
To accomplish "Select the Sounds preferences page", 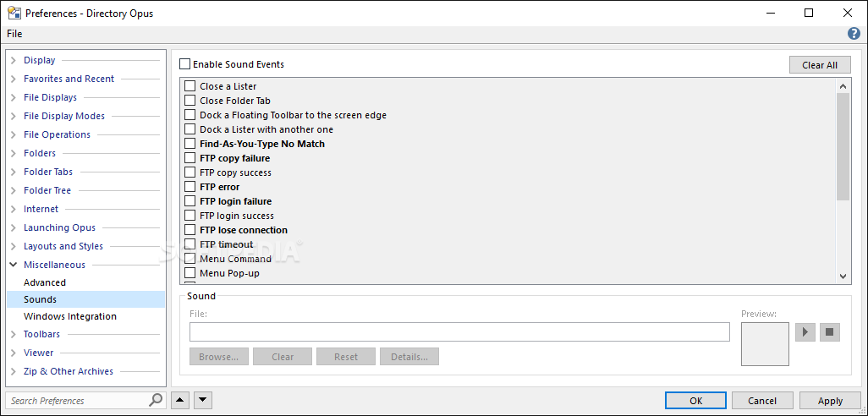I will [x=85, y=299].
